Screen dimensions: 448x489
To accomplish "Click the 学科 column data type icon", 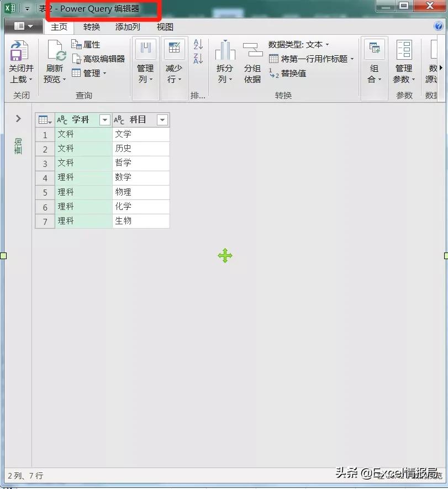I will [x=62, y=120].
